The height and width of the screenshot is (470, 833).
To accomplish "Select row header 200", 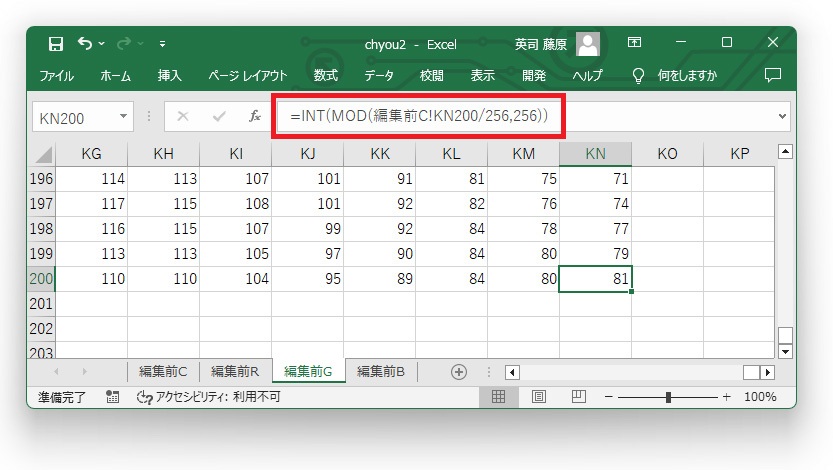I will point(41,279).
